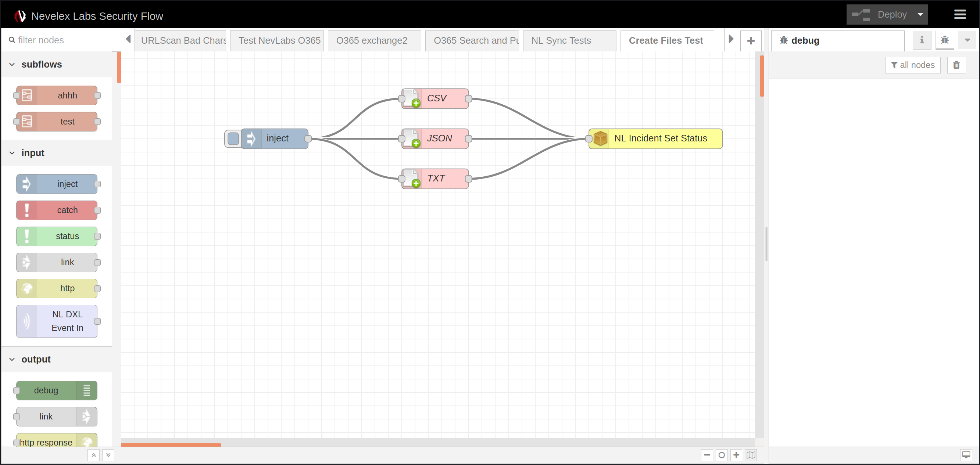This screenshot has width=980, height=465.
Task: Click the filter nodes search field
Action: tap(65, 40)
